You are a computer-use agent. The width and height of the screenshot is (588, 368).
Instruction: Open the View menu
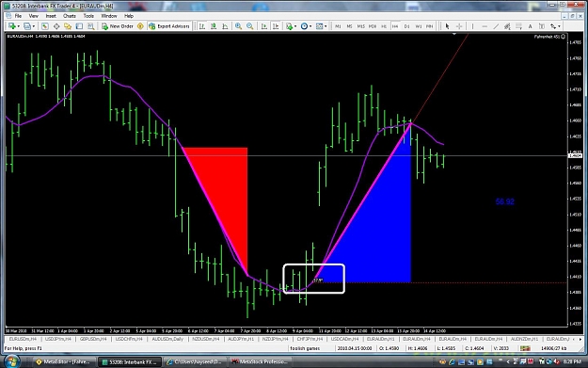[33, 16]
